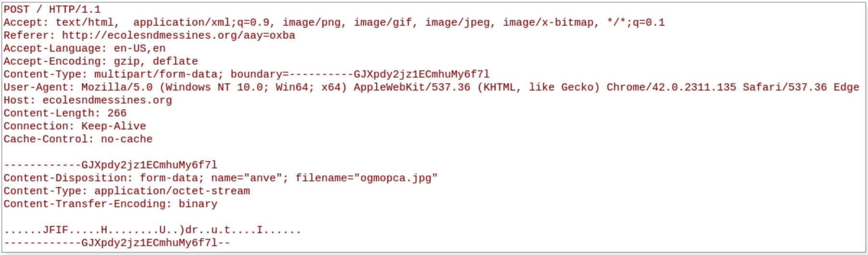Click Chrome/42.0.2311.135 in the User-Agent
Image resolution: width=868 pixels, height=255 pixels.
tap(671, 87)
